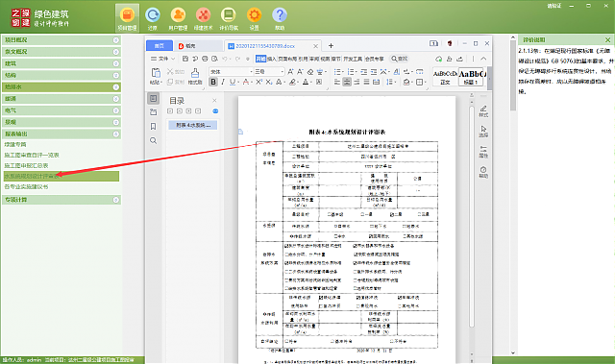Open the 三号 font size dropdown
Screen dimensions: 615x364
tap(269, 72)
